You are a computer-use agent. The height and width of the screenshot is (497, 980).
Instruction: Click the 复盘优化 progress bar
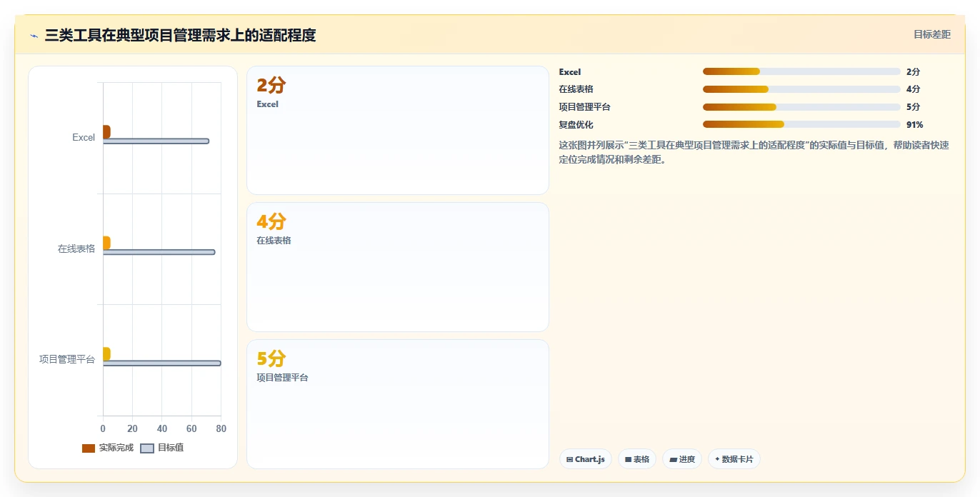click(x=801, y=124)
